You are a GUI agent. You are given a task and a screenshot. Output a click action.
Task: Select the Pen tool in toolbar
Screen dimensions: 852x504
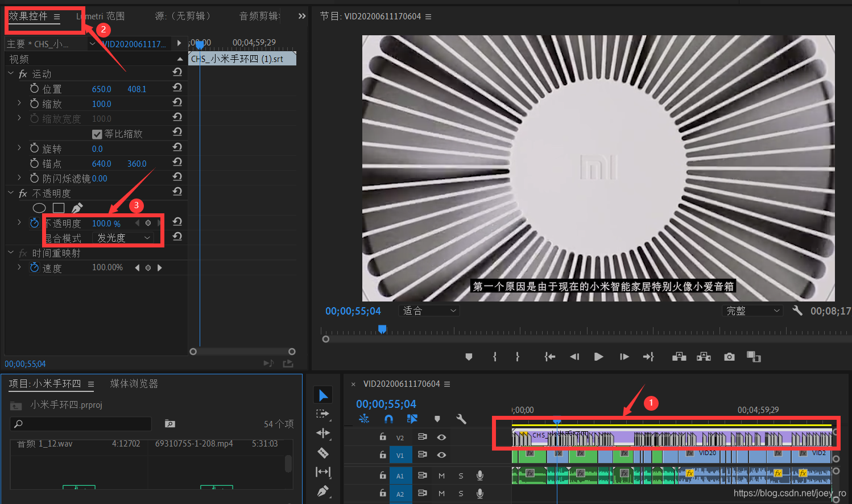[x=323, y=490]
